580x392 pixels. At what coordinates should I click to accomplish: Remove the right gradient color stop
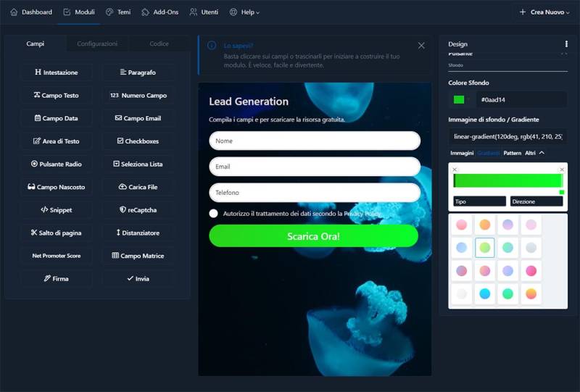click(562, 170)
